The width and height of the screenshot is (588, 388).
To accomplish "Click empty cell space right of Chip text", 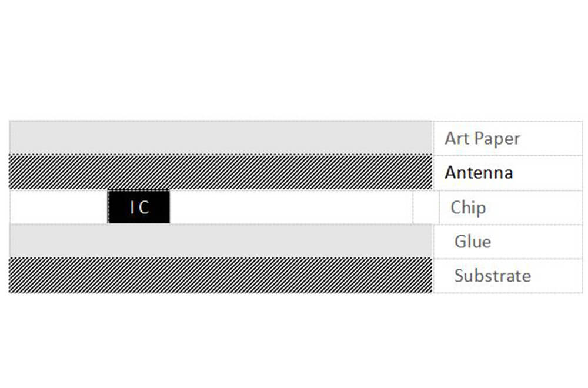I will (x=535, y=208).
